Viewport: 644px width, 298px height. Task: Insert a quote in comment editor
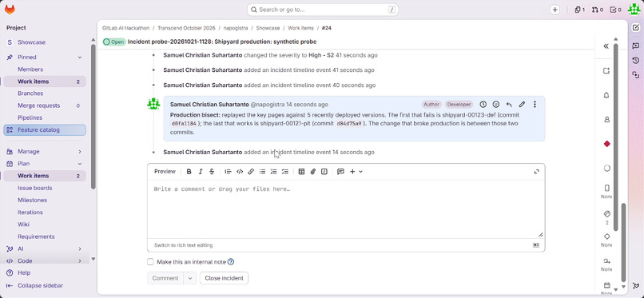[228, 172]
